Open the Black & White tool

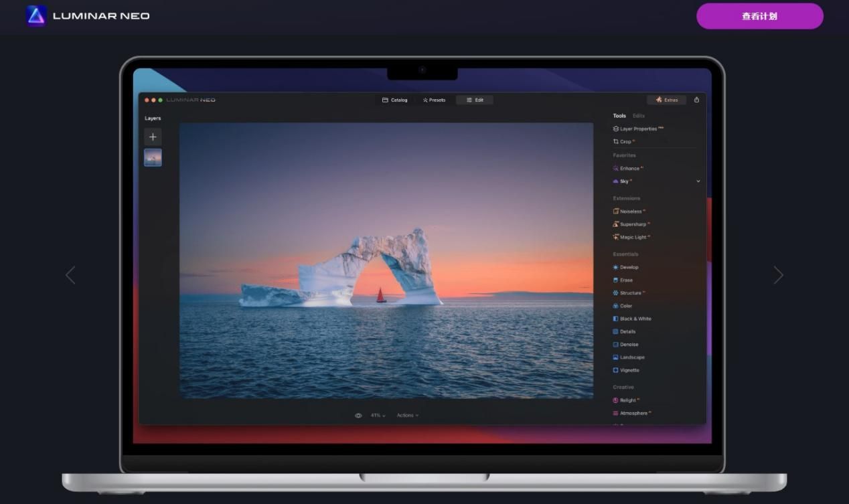pos(632,319)
